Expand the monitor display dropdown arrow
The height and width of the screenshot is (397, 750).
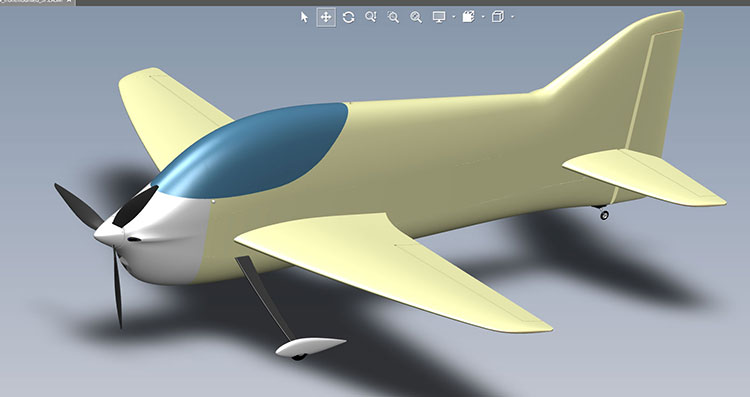[453, 17]
